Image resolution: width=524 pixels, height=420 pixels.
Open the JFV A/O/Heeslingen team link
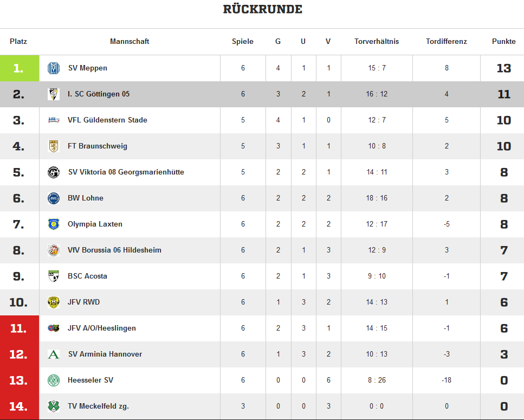click(102, 328)
